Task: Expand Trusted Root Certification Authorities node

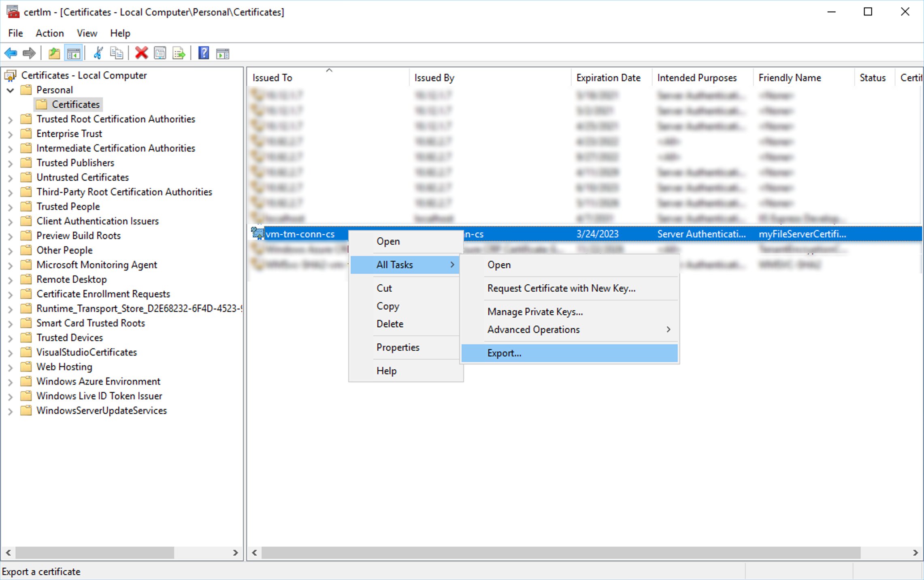Action: (10, 119)
